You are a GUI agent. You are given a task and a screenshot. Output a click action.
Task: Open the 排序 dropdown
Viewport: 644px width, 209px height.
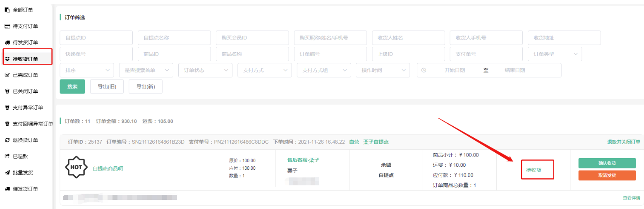tap(86, 70)
